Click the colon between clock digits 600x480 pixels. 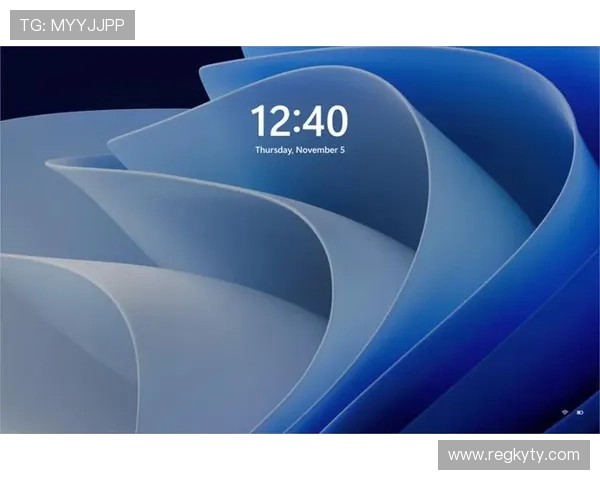(x=297, y=123)
